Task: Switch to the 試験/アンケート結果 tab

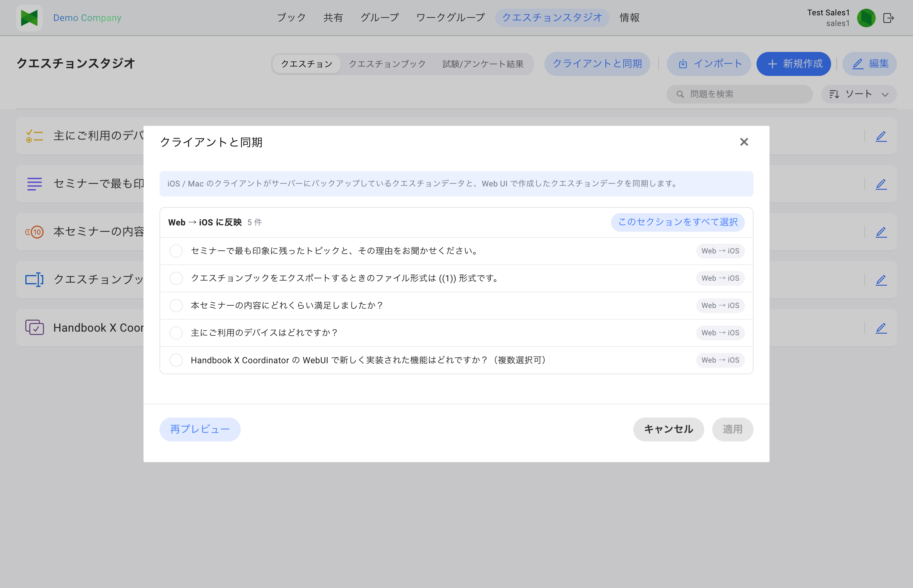Action: click(483, 64)
